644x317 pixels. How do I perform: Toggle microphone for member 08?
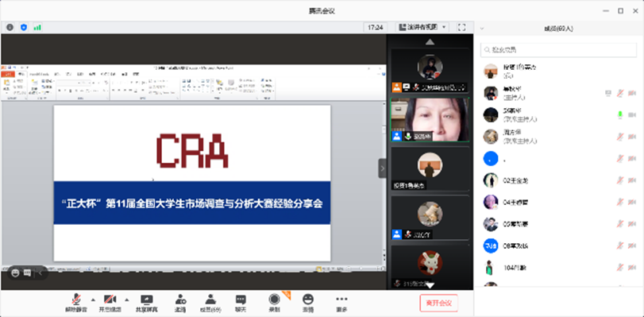(x=620, y=245)
